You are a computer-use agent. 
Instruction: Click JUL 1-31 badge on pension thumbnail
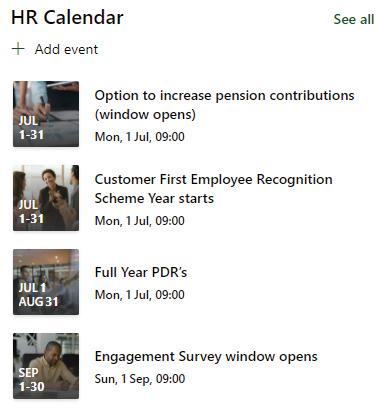pyautogui.click(x=31, y=127)
